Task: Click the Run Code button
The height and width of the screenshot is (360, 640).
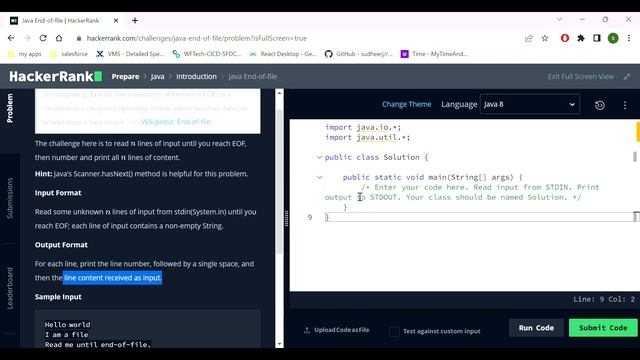Action: coord(536,328)
